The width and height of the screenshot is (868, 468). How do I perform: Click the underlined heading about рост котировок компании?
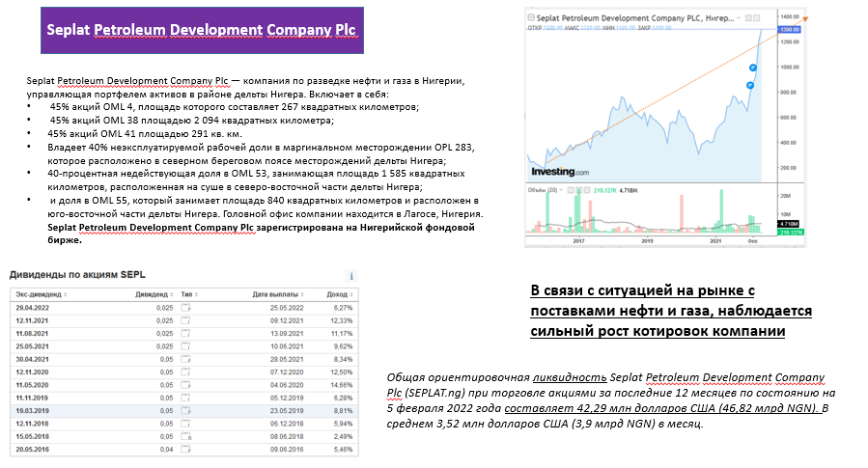click(671, 311)
